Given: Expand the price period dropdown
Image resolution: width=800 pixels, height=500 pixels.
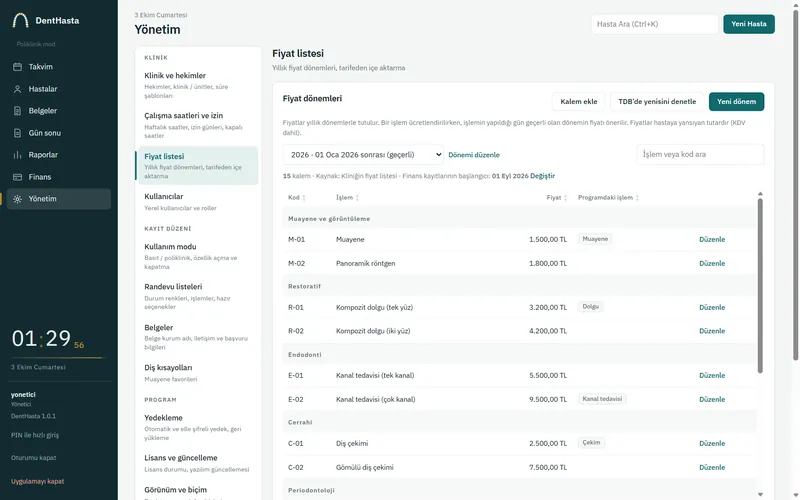Looking at the screenshot, I should pyautogui.click(x=363, y=155).
